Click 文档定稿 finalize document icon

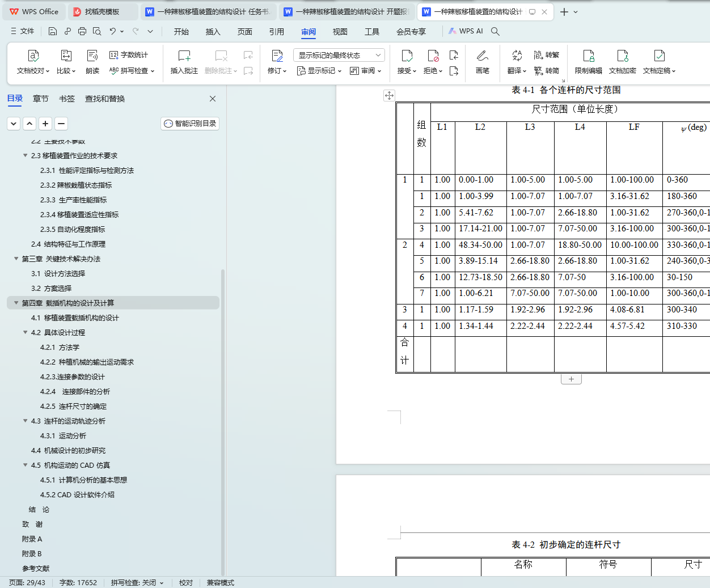coord(660,56)
